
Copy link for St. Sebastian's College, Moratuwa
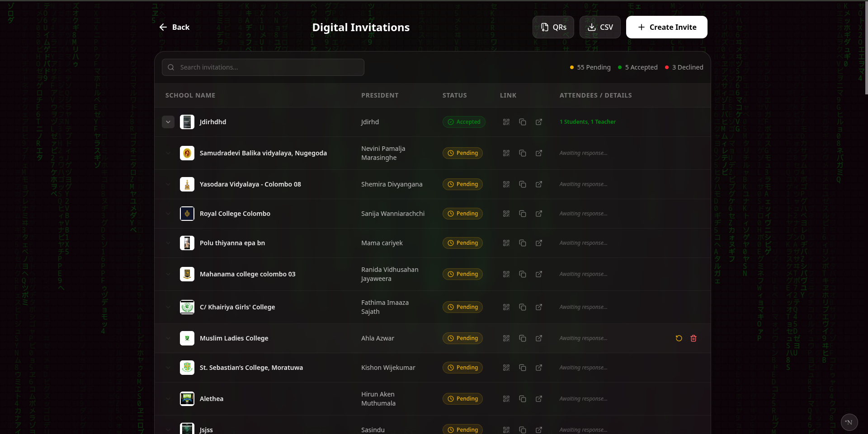(522, 368)
